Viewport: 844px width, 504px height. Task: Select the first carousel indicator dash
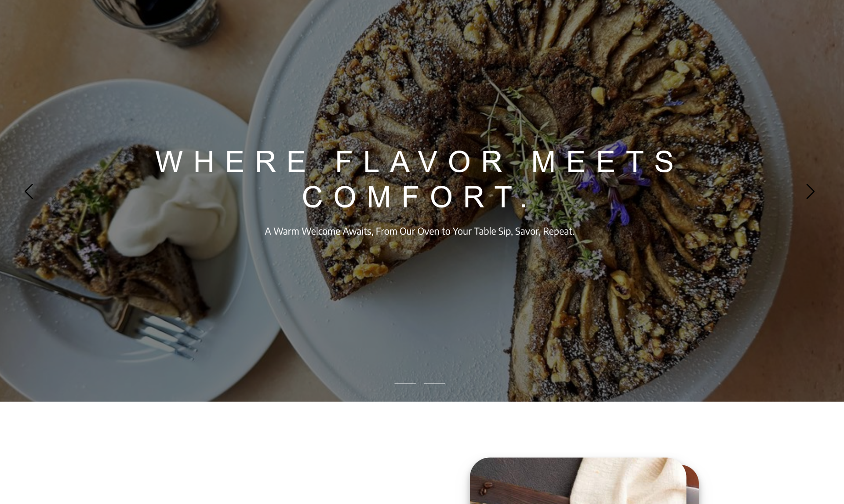[405, 383]
